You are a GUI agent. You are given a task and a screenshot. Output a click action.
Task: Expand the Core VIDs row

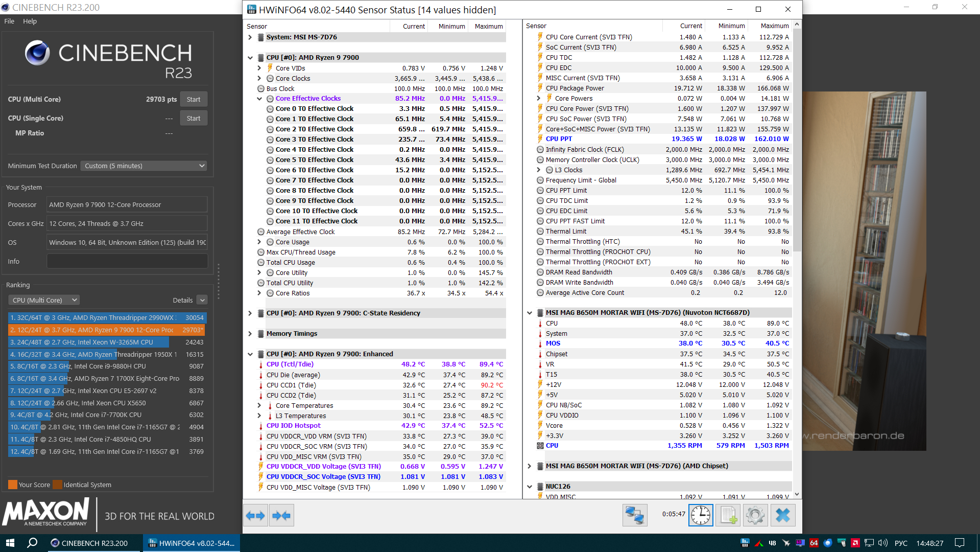[259, 68]
